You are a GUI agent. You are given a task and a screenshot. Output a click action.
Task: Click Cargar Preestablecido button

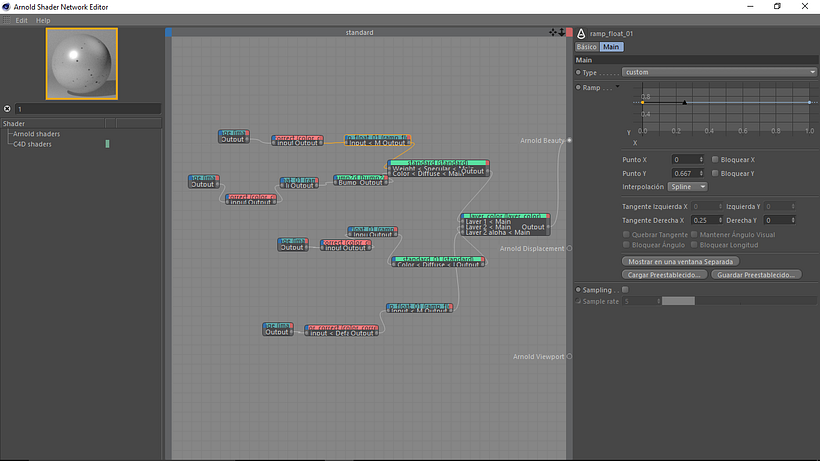coord(664,274)
